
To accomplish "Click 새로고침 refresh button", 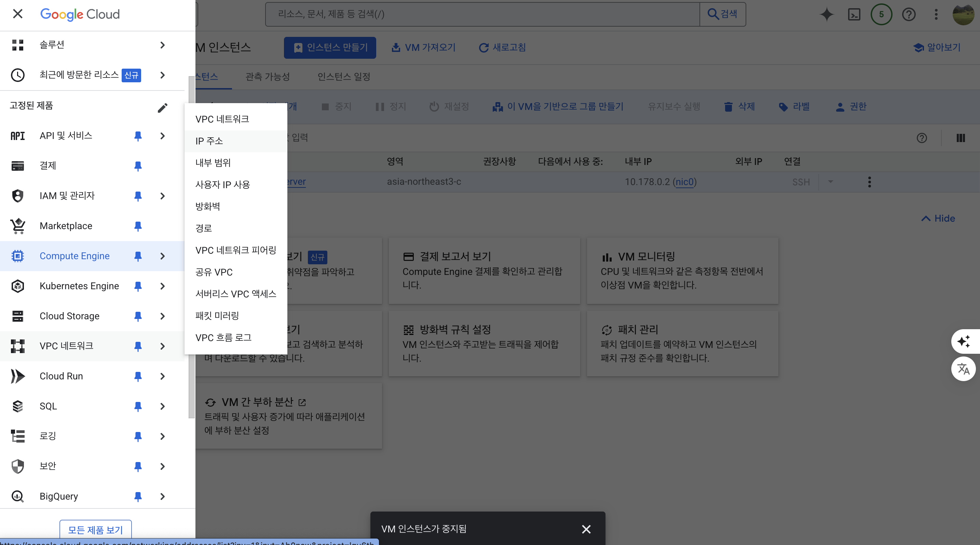I will click(x=502, y=47).
